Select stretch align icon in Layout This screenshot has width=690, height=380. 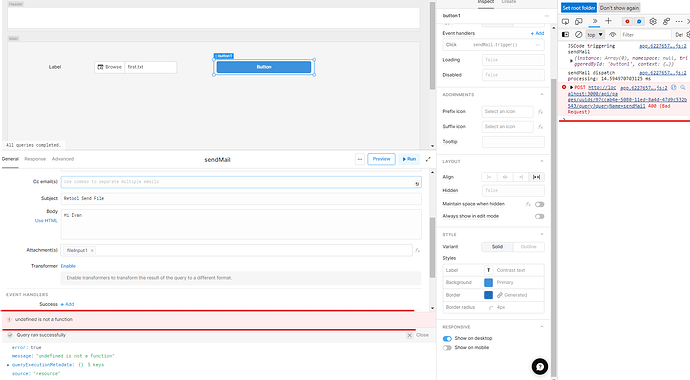536,177
